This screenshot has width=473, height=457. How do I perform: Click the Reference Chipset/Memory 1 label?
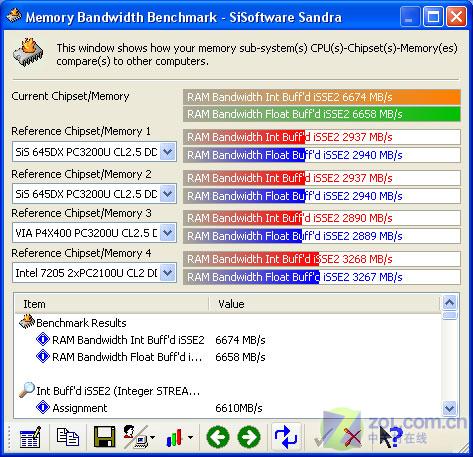81,131
